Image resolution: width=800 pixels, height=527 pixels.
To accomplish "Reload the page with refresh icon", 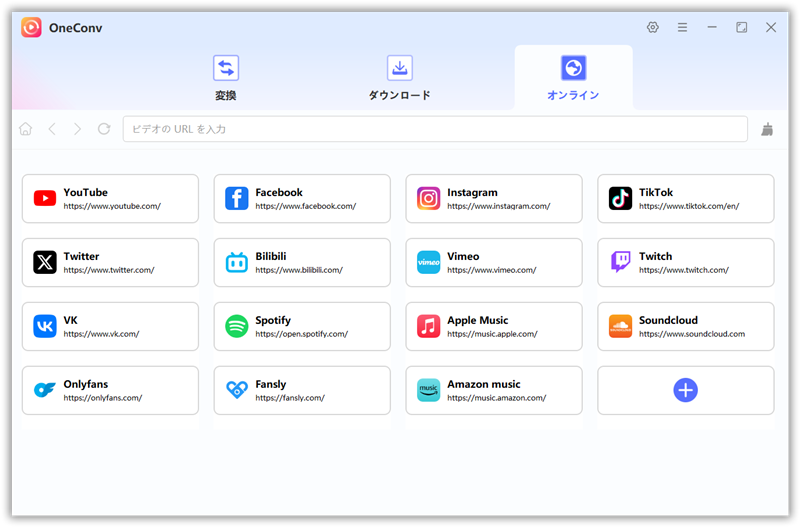I will click(x=104, y=129).
